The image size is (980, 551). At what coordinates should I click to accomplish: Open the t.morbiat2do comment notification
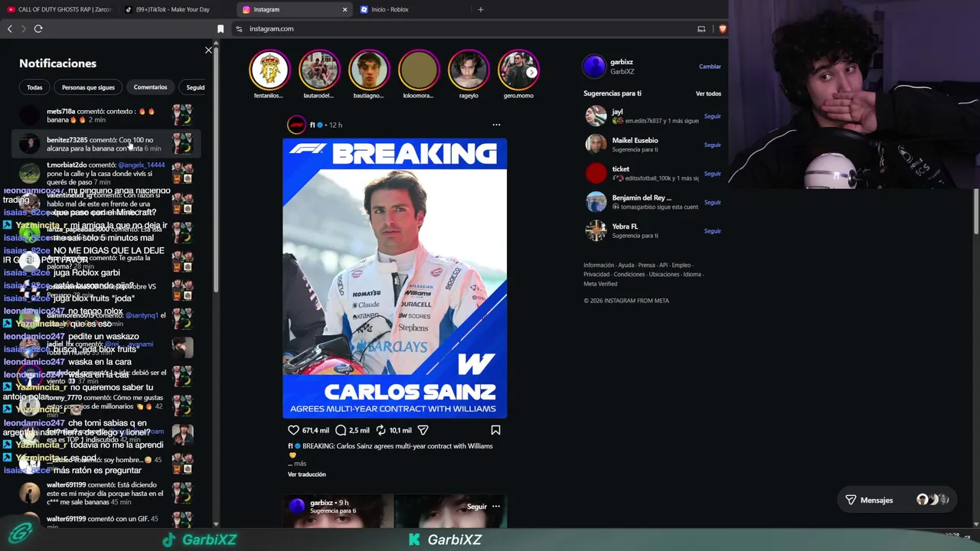point(106,174)
